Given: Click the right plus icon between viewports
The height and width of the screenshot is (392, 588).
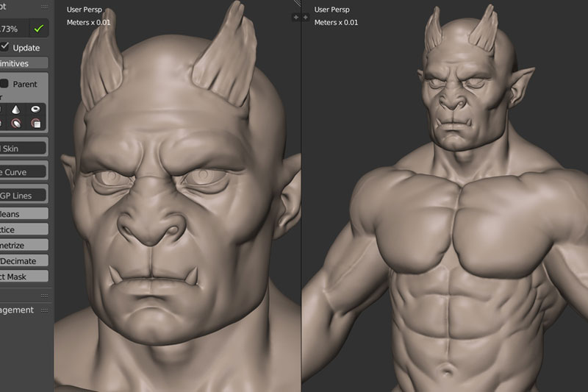Looking at the screenshot, I should (305, 17).
